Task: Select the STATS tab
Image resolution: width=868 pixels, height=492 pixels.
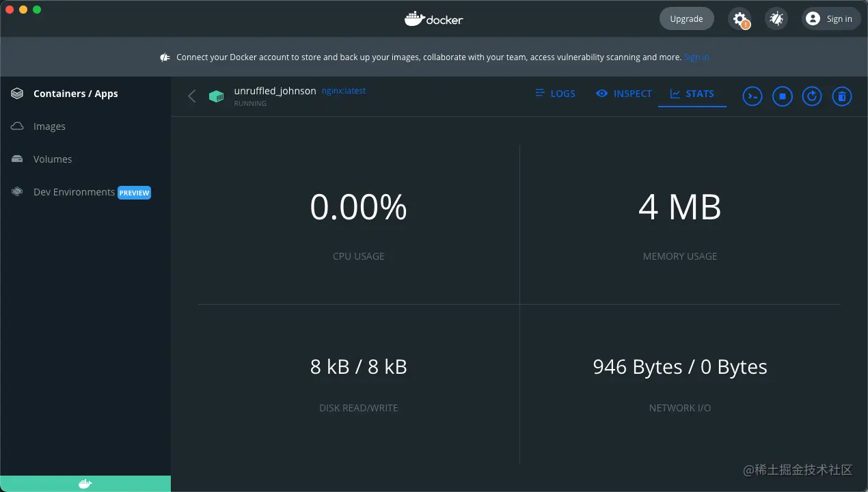Action: (692, 94)
